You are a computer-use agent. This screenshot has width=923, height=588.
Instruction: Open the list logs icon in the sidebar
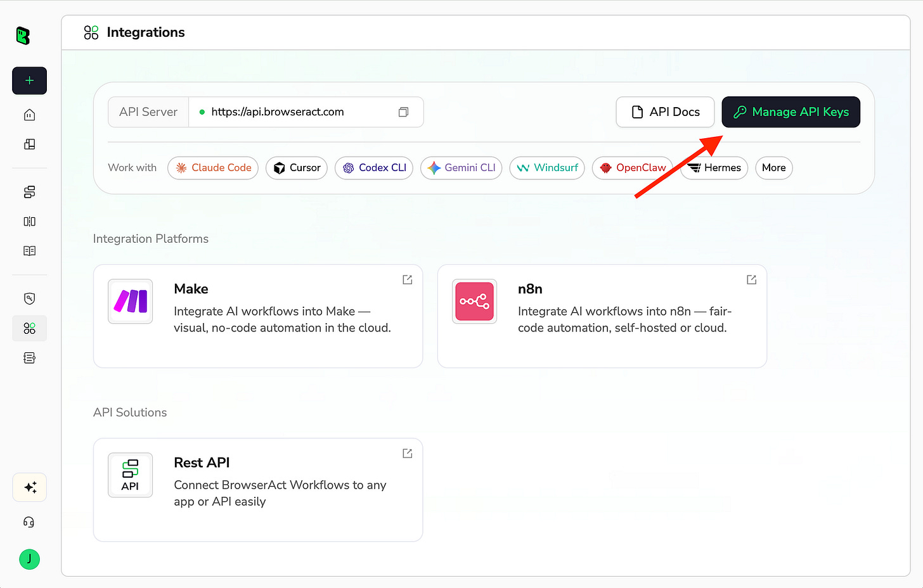(x=29, y=358)
